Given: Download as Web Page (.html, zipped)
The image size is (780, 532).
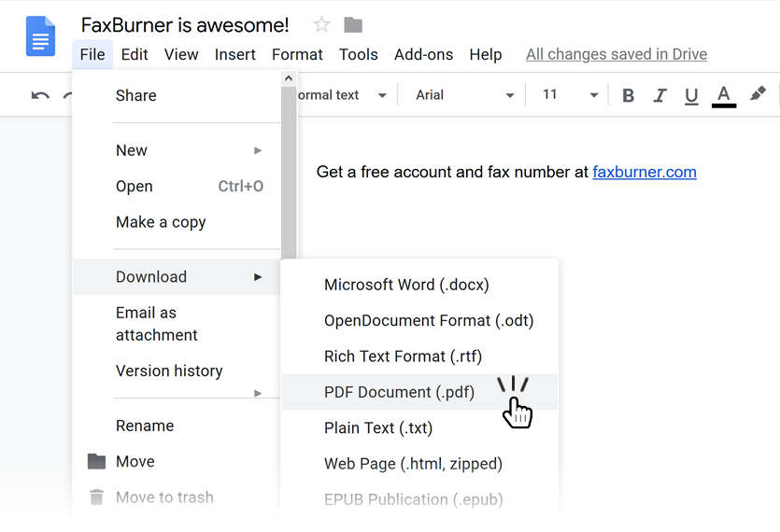Looking at the screenshot, I should click(x=419, y=464).
